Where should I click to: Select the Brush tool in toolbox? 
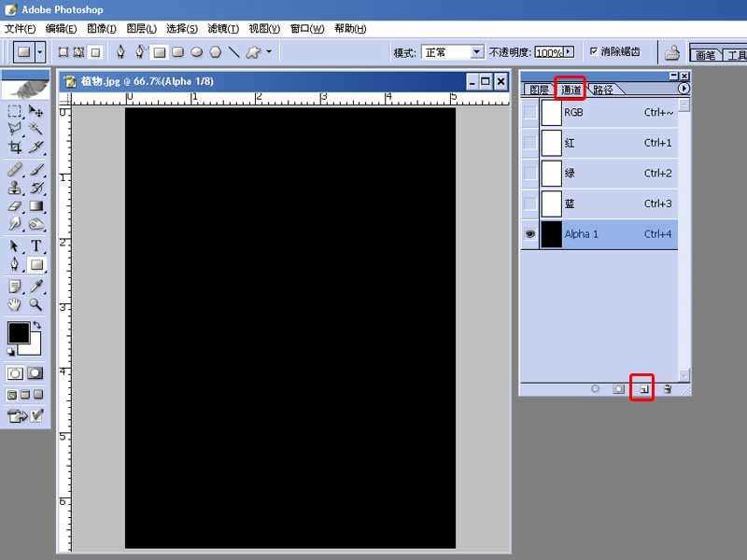35,170
